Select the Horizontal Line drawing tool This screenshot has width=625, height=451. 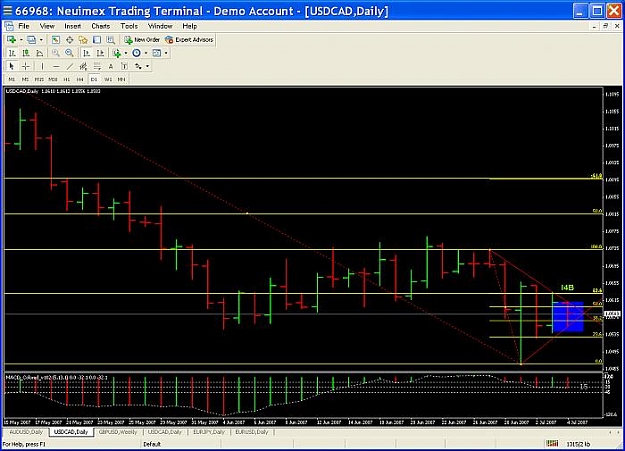56,66
